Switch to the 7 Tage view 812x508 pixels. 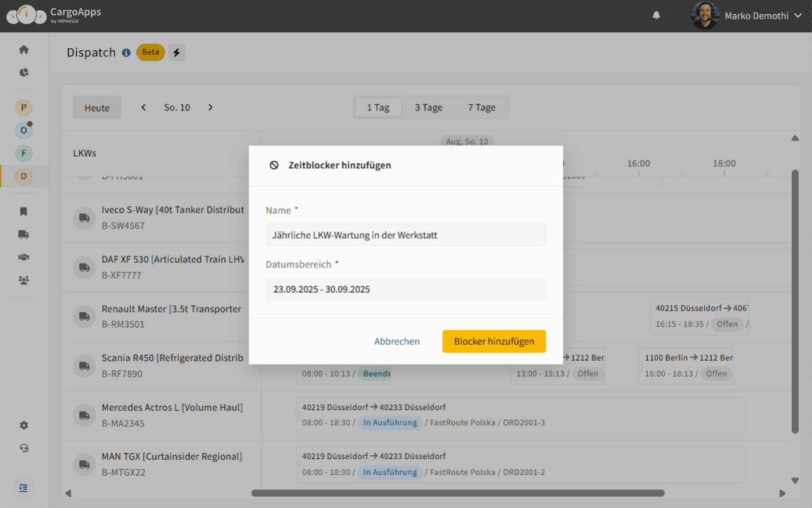[481, 107]
